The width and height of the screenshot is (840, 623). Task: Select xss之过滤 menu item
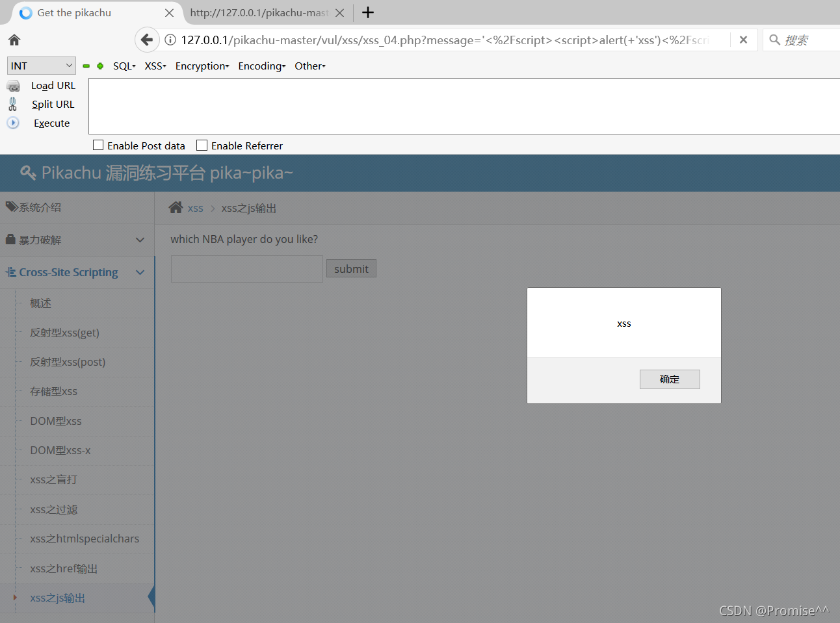tap(53, 509)
